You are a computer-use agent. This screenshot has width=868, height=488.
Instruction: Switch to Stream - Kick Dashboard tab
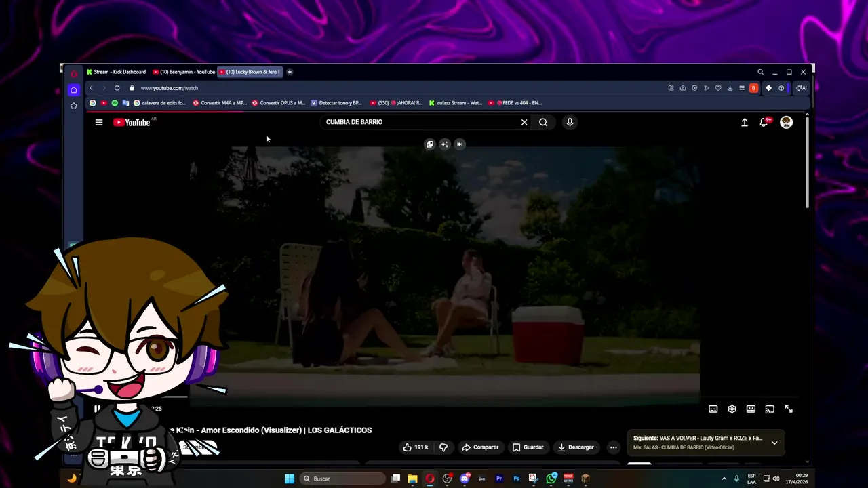point(116,72)
